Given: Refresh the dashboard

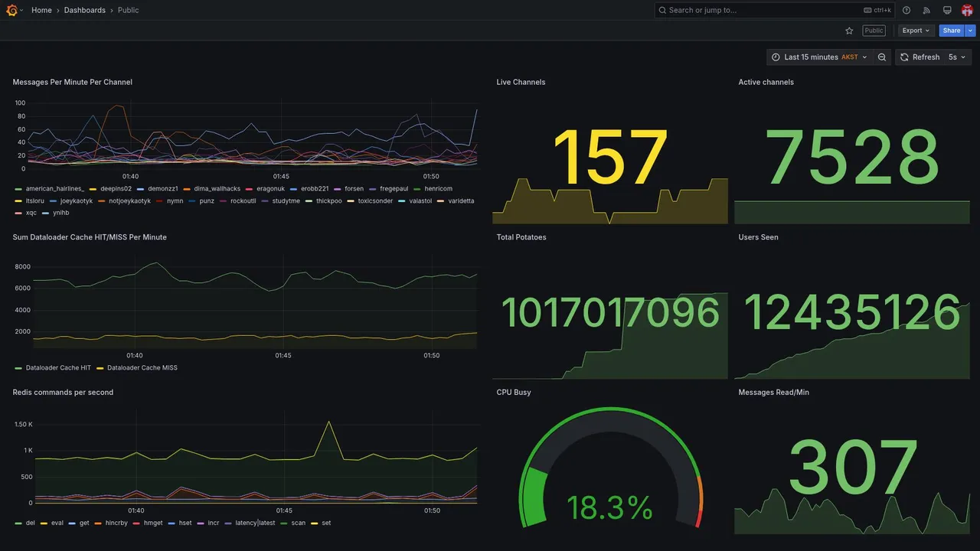Looking at the screenshot, I should 920,57.
